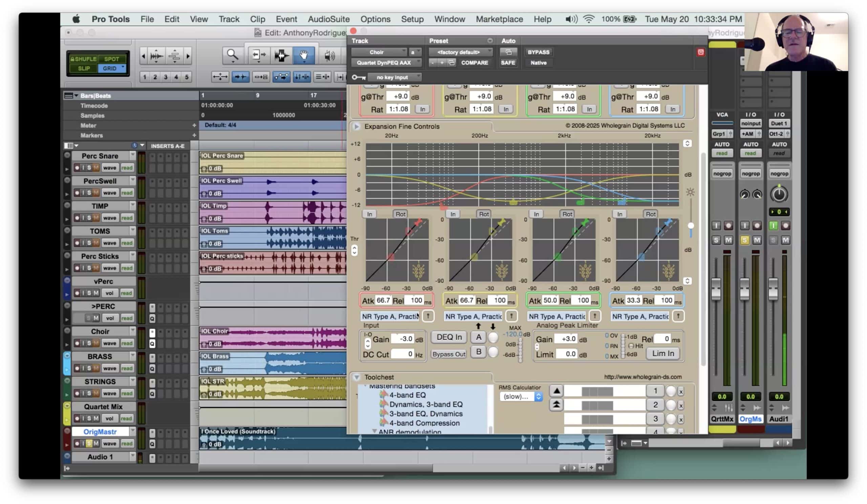Toggle the BYPASS button on the plug-in
Screen dimensions: 867x504
click(x=538, y=52)
